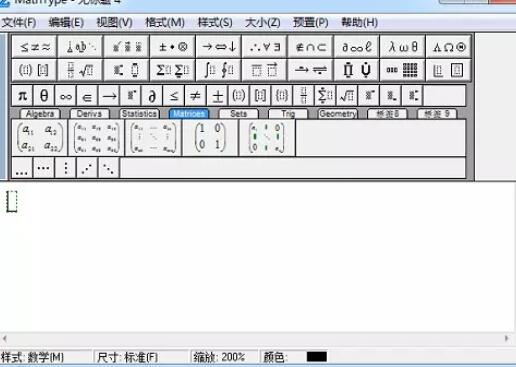Insert upward diagonal ellipsis symbol
Image resolution: width=516 pixels, height=367 pixels.
[87, 168]
